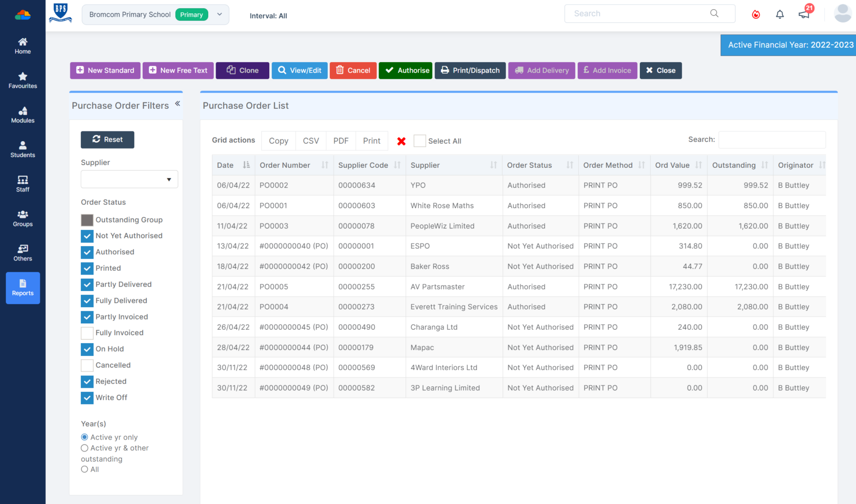The image size is (856, 504).
Task: Click the grid Search input field
Action: (x=772, y=140)
